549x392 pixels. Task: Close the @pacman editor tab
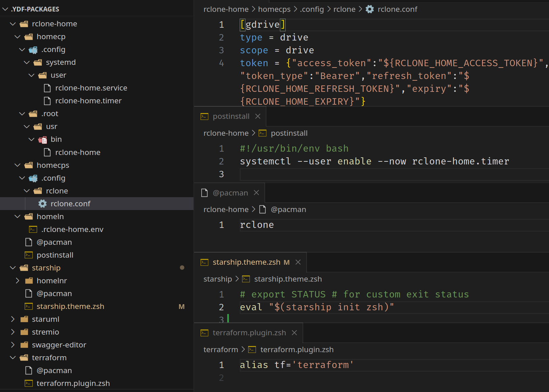256,192
